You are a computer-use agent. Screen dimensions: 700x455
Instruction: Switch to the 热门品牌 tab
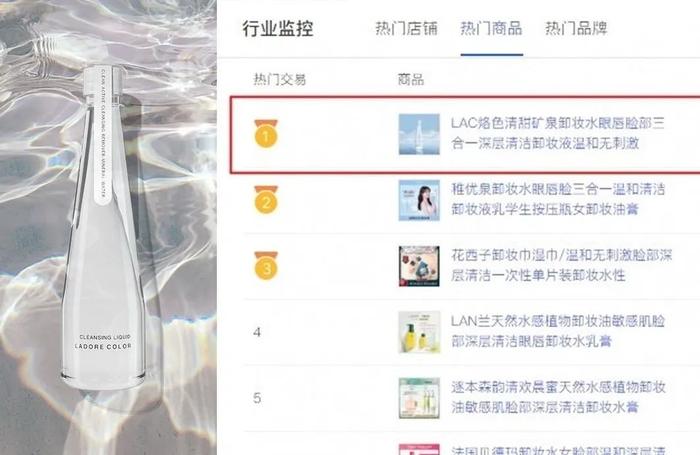click(576, 29)
